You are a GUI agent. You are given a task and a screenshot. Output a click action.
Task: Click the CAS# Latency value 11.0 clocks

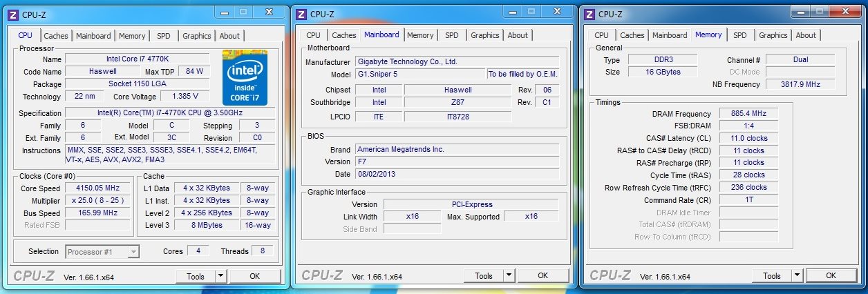pos(748,138)
